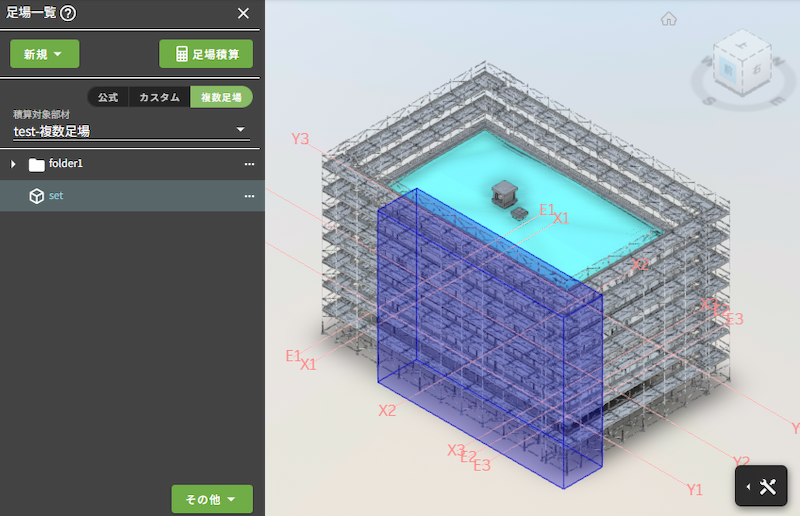This screenshot has width=800, height=516.
Task: Open the folder1 more options menu
Action: [x=249, y=164]
